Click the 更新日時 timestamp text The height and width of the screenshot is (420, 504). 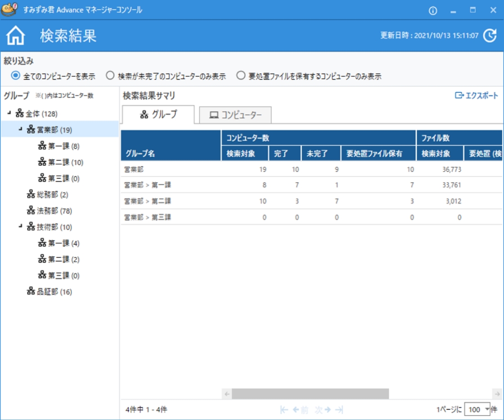pyautogui.click(x=429, y=36)
